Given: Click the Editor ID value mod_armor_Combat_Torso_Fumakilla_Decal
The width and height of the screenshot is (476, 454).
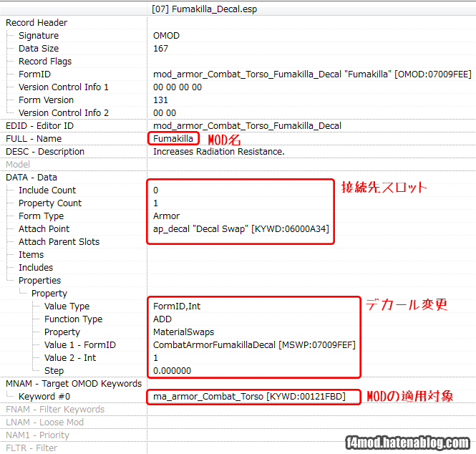Looking at the screenshot, I should click(247, 126).
